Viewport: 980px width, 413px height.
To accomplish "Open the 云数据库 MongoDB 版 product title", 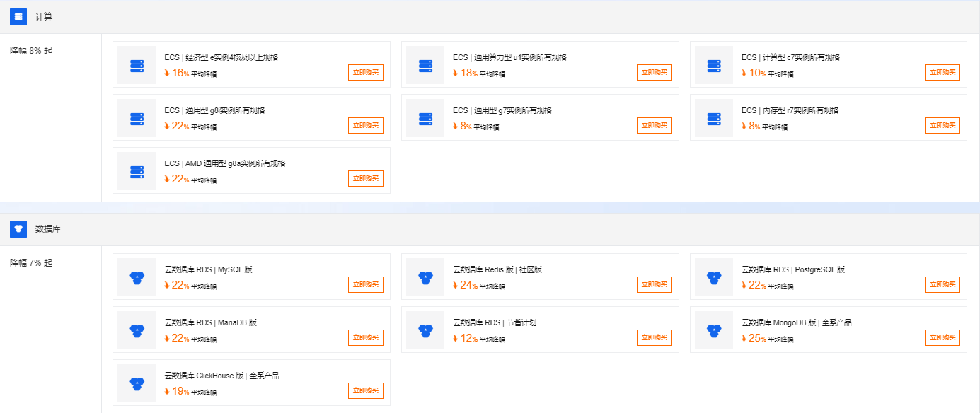I will coord(796,322).
